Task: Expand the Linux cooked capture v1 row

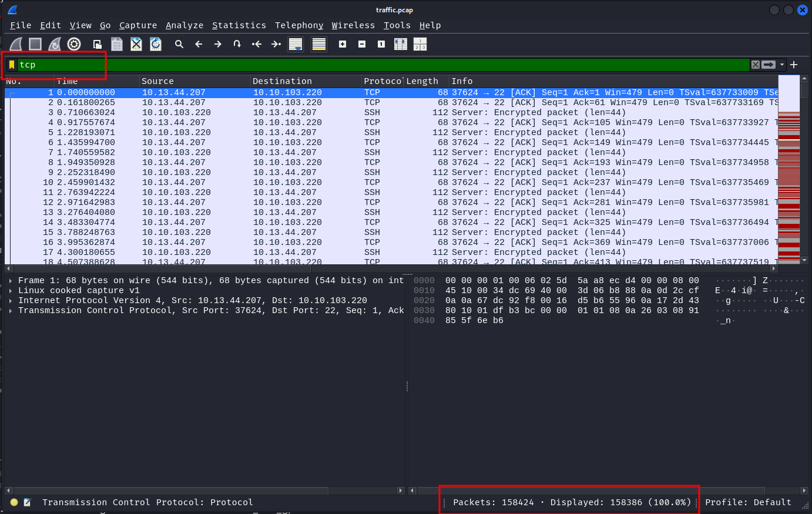Action: coord(11,291)
